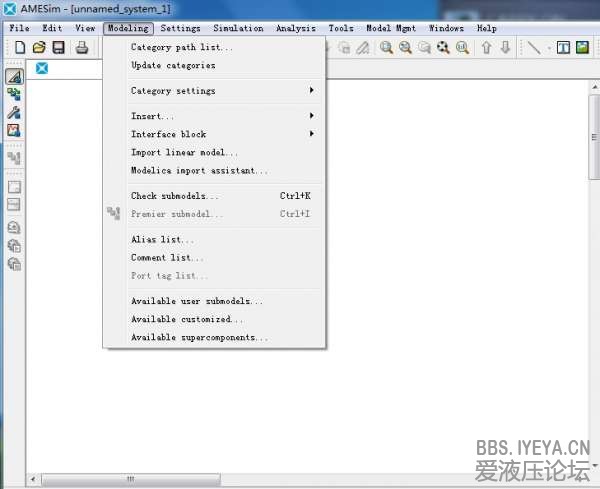The height and width of the screenshot is (489, 600).
Task: Click the Insert text tool icon
Action: coord(563,47)
